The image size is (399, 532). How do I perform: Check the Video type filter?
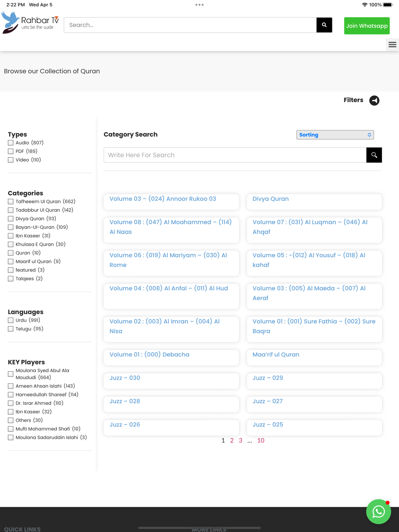coord(11,160)
